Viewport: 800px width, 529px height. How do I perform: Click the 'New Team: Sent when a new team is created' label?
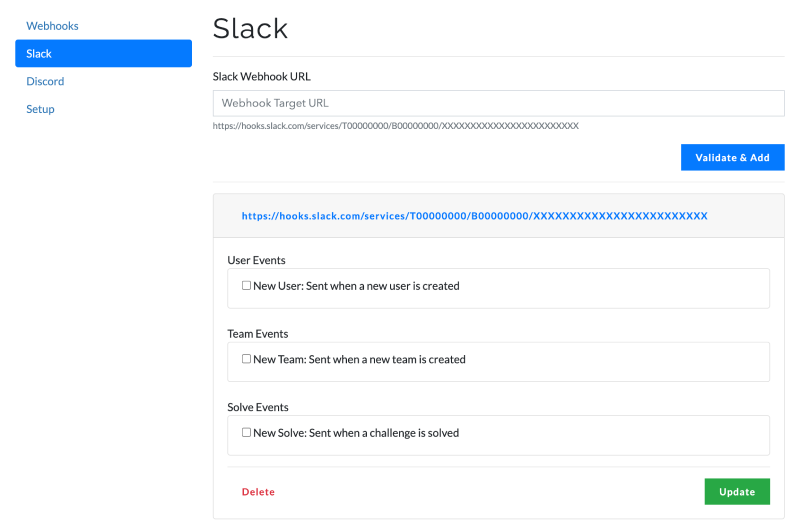pos(359,359)
